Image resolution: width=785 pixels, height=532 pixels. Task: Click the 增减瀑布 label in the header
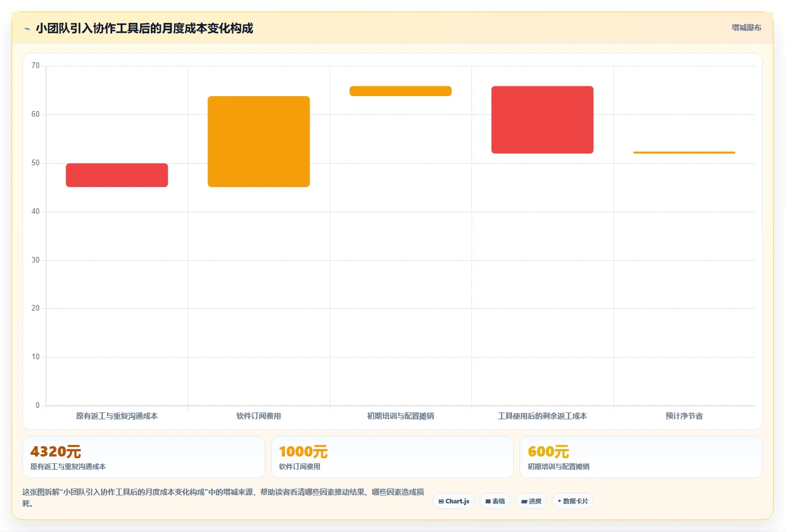[746, 27]
